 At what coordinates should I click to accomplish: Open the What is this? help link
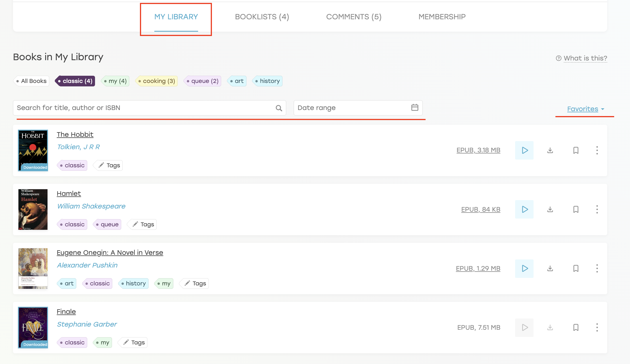coord(585,58)
